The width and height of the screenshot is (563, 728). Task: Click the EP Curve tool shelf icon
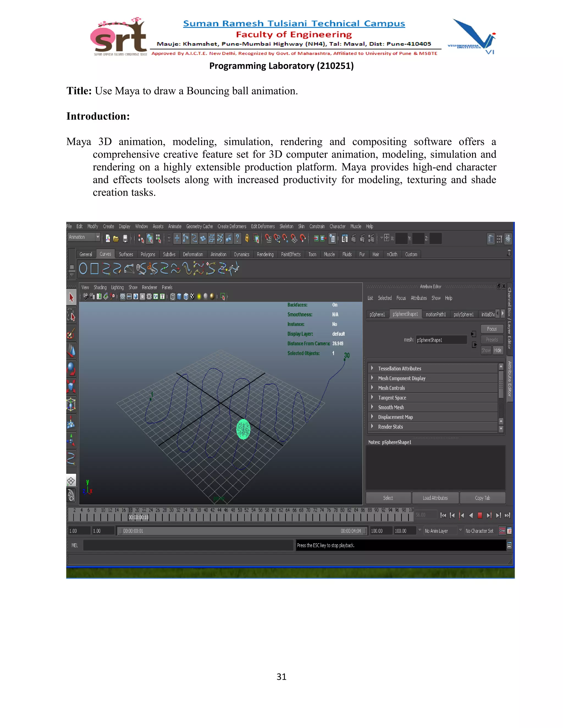click(x=106, y=268)
